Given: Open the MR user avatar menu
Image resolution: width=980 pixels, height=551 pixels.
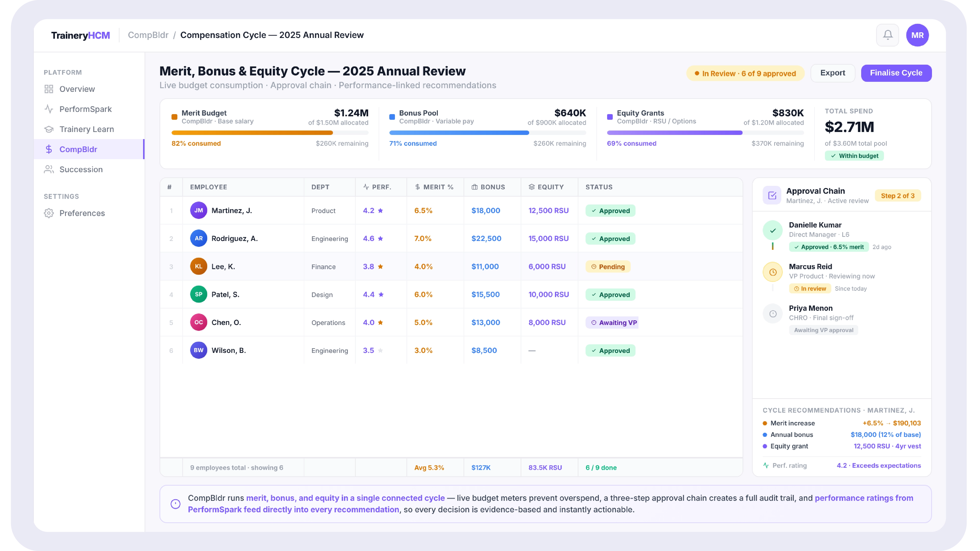Looking at the screenshot, I should (x=917, y=35).
